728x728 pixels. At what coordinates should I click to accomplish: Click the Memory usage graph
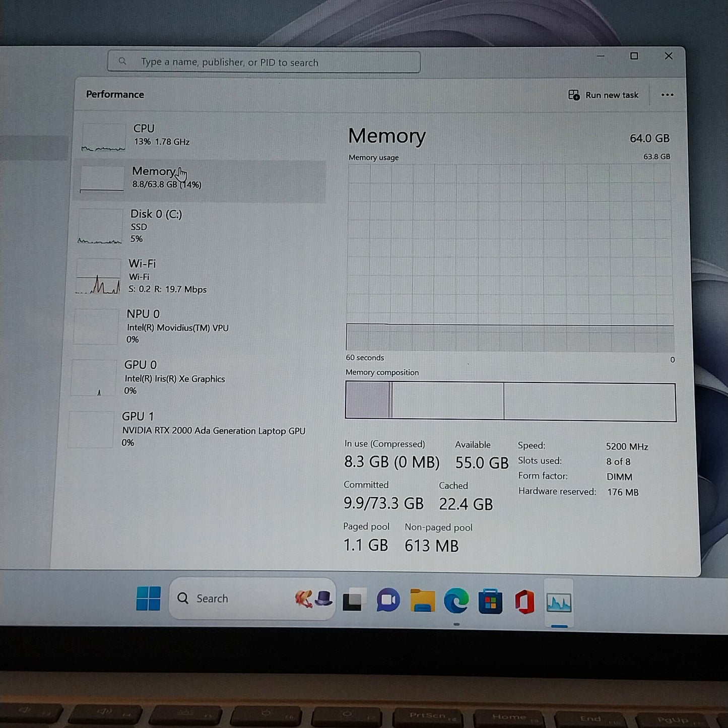509,257
